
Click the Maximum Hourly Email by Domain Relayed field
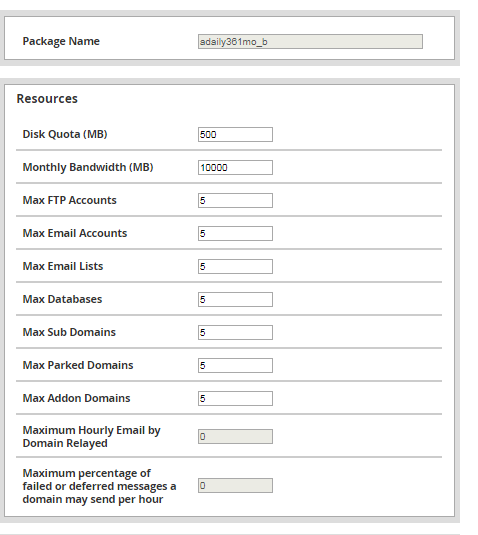tap(235, 436)
